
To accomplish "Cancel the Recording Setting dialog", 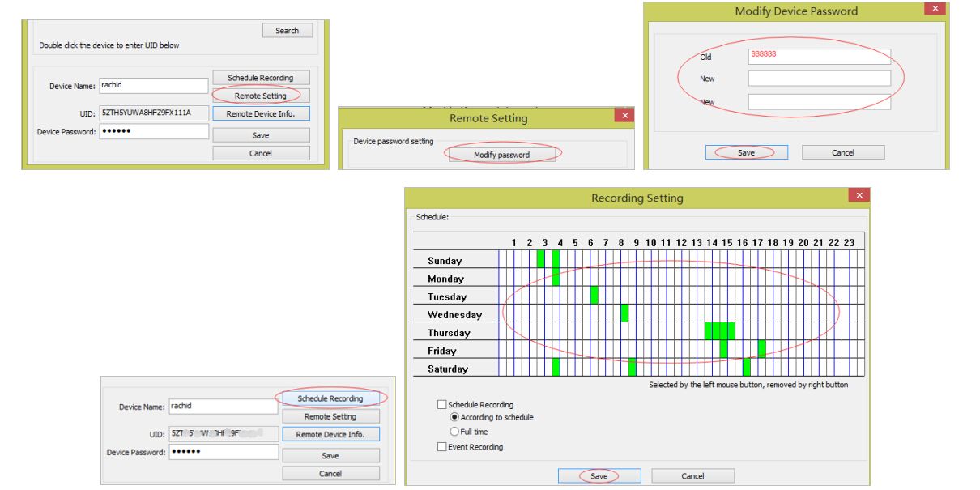I will [692, 475].
